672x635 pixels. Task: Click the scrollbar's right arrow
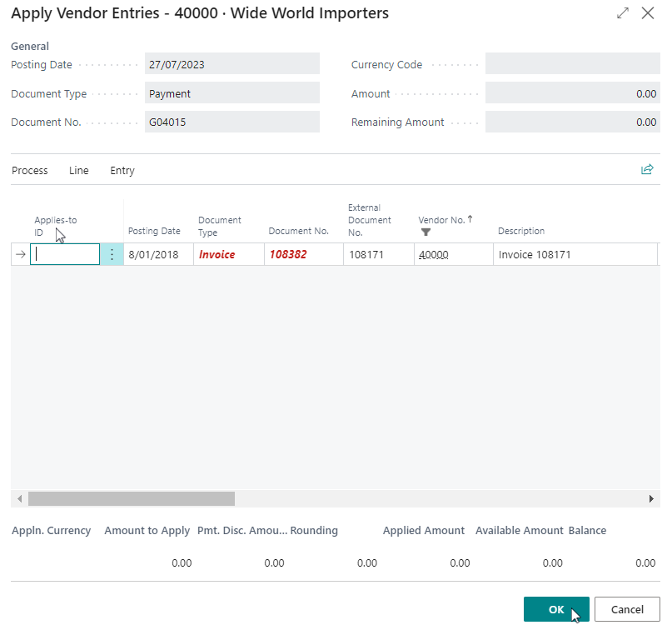[652, 498]
